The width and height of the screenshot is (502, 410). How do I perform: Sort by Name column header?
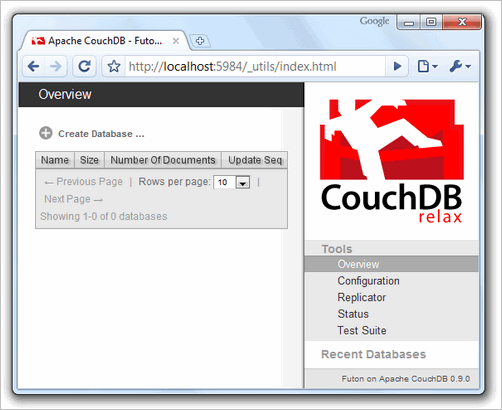55,160
